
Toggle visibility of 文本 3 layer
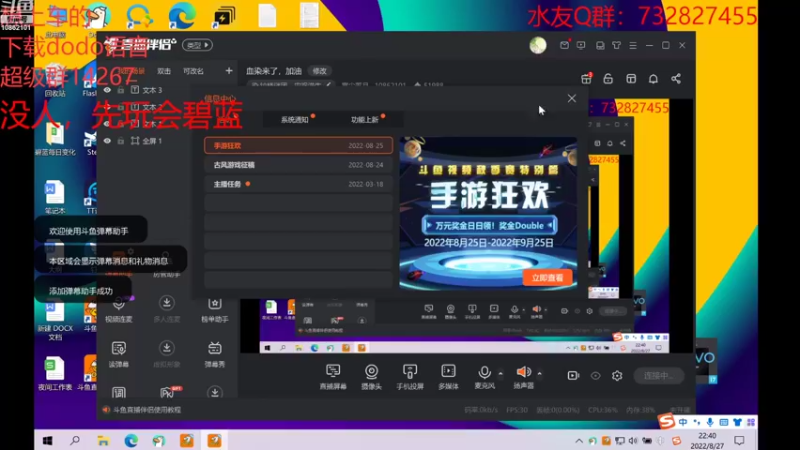click(x=107, y=90)
